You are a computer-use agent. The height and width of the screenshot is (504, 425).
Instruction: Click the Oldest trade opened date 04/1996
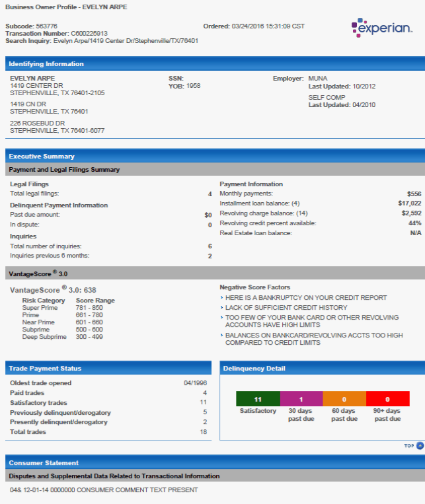pyautogui.click(x=195, y=383)
